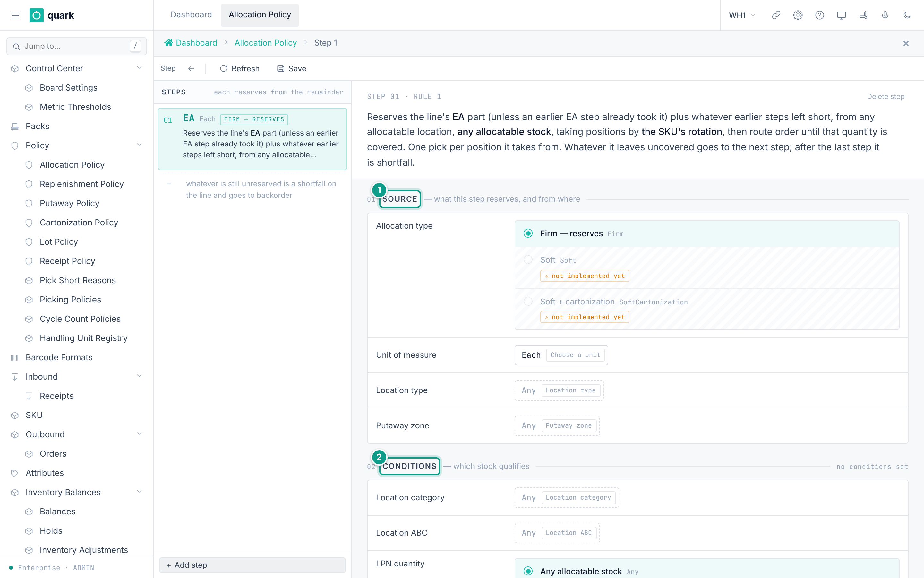This screenshot has height=578, width=924.
Task: Switch to the Dashboard tab
Action: [x=191, y=15]
